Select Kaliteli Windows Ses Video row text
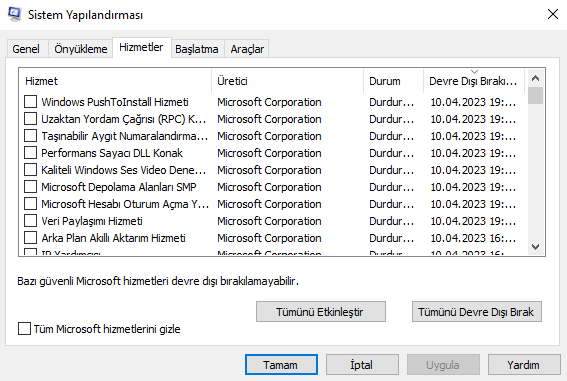Viewport: 567px width, 381px height. 124,170
